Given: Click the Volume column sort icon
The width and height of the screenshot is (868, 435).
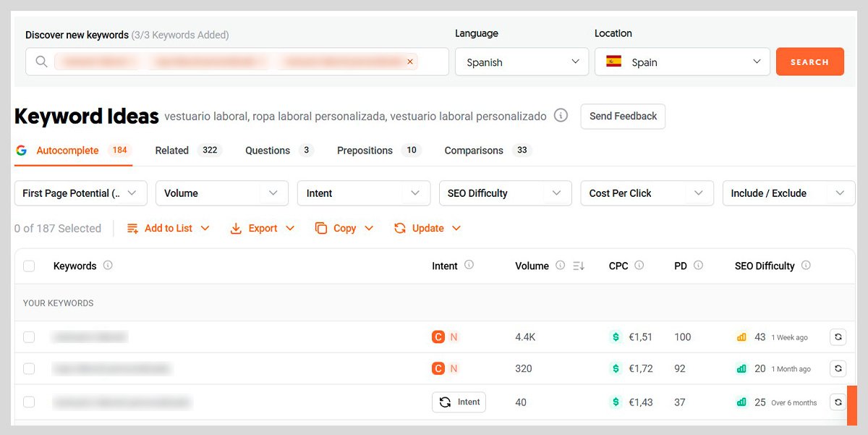Looking at the screenshot, I should click(579, 266).
